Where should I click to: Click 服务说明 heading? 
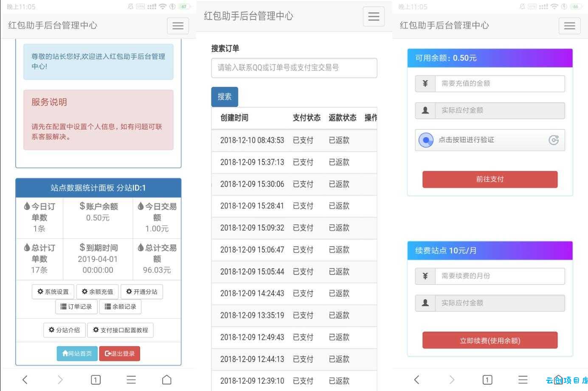pyautogui.click(x=49, y=102)
